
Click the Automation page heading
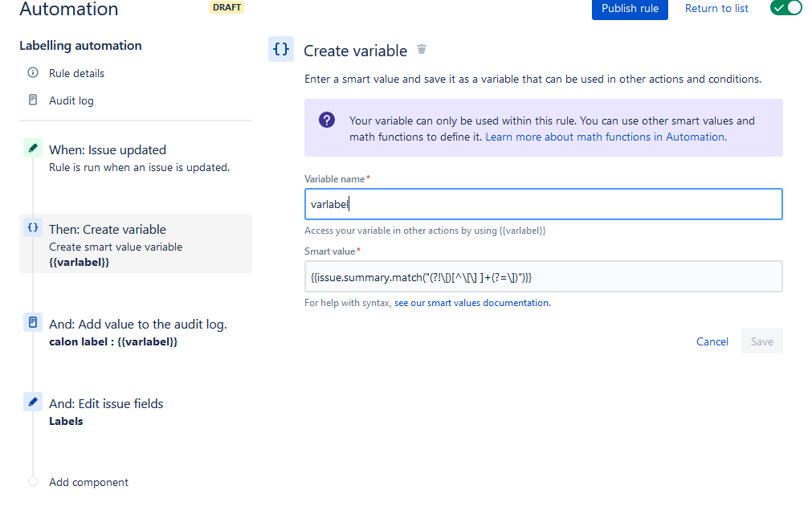[x=69, y=9]
